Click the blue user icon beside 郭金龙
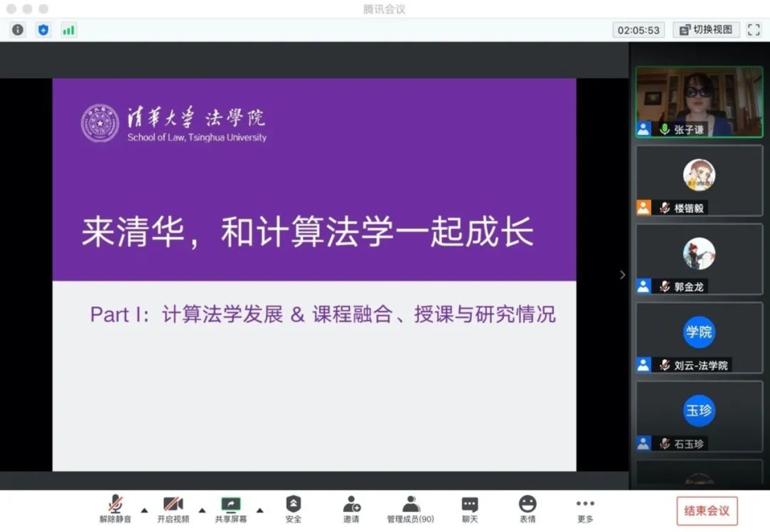Viewport: 770px width, 532px height. pyautogui.click(x=644, y=286)
